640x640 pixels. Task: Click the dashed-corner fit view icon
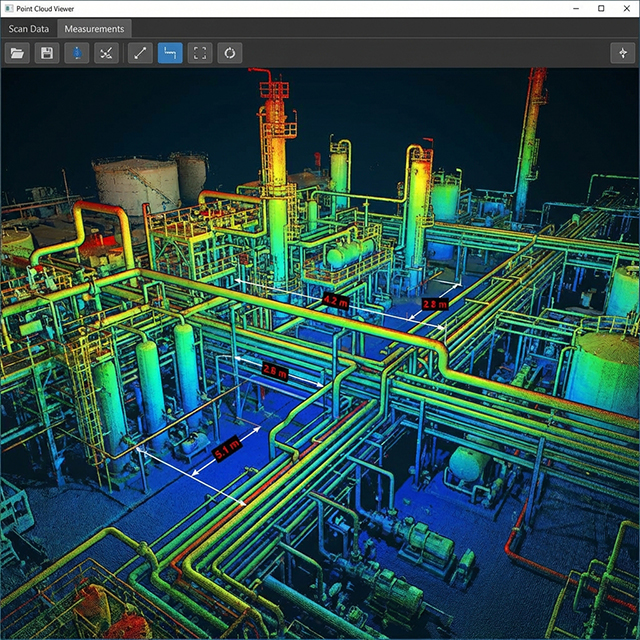[200, 53]
